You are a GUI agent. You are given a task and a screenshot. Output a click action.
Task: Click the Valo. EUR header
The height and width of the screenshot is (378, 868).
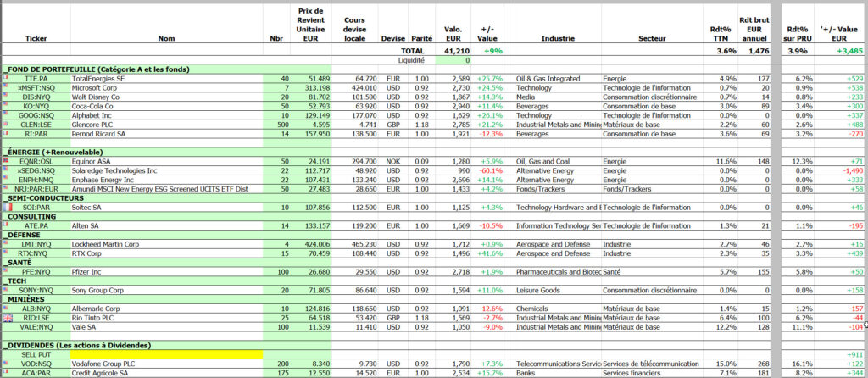click(453, 34)
